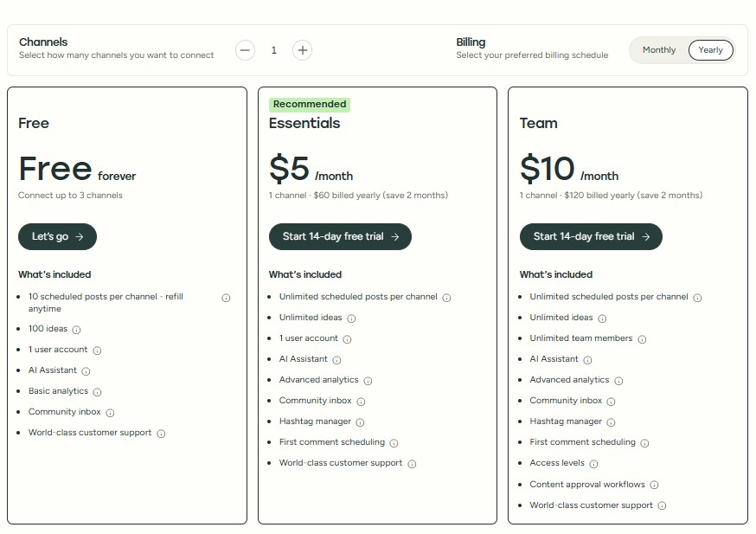Switch billing to Monthly
Screen dimensions: 756x534
658,50
